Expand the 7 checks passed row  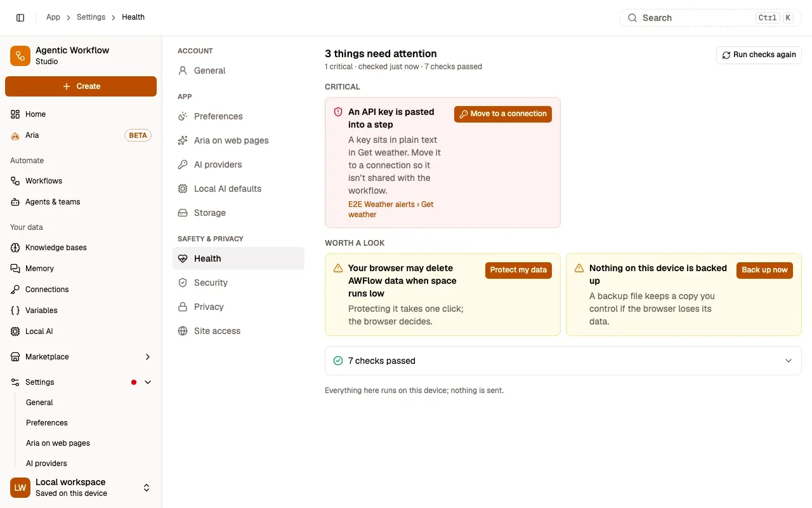point(563,361)
